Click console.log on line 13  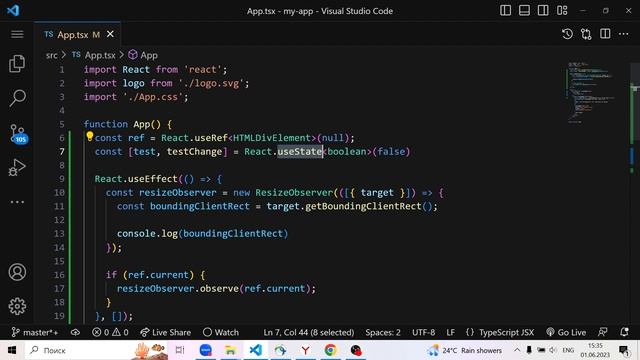147,233
